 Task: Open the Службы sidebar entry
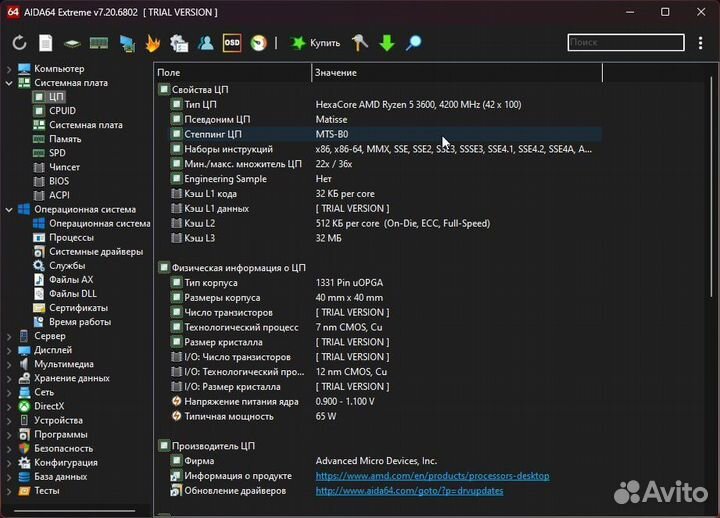(60, 266)
